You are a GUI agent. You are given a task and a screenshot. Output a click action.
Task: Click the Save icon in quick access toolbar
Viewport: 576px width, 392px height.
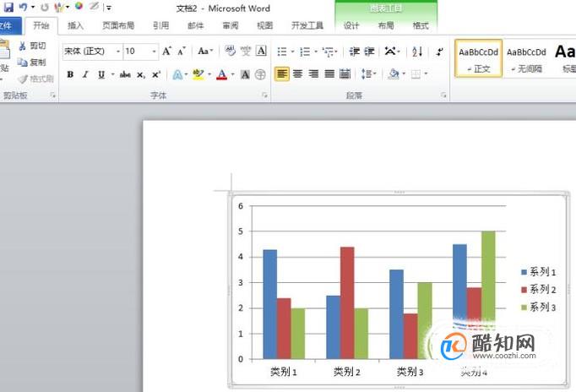click(x=8, y=7)
